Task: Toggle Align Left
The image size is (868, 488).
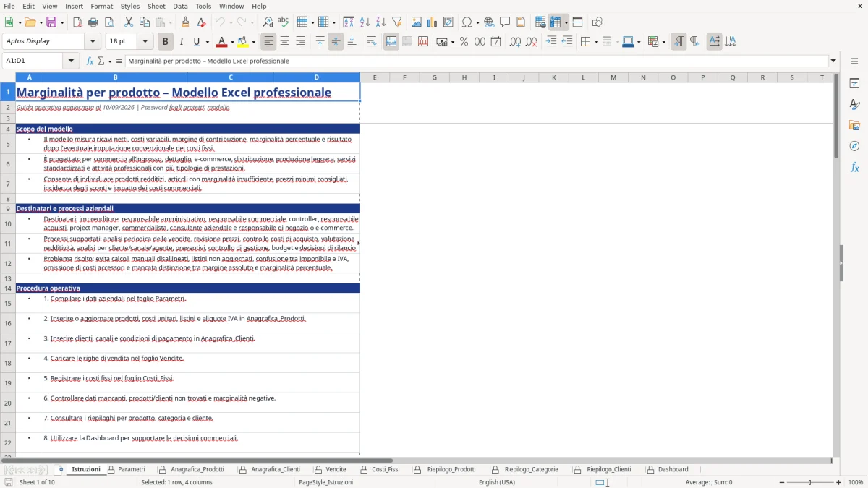Action: tap(268, 42)
